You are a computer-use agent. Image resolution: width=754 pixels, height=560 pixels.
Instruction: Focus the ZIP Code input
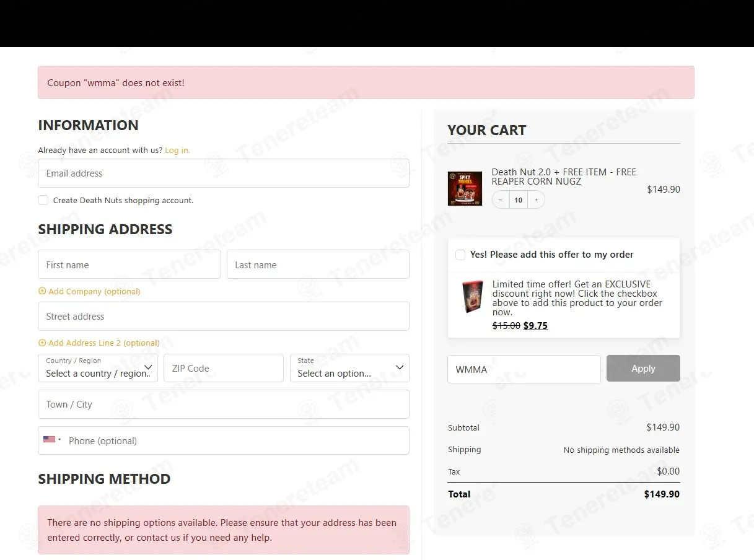pos(223,368)
